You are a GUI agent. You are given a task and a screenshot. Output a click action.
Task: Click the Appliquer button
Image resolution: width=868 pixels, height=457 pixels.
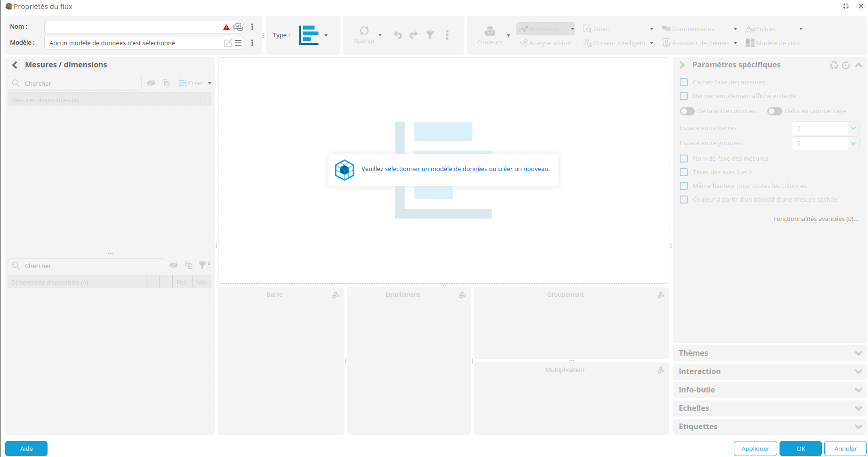[x=755, y=449]
